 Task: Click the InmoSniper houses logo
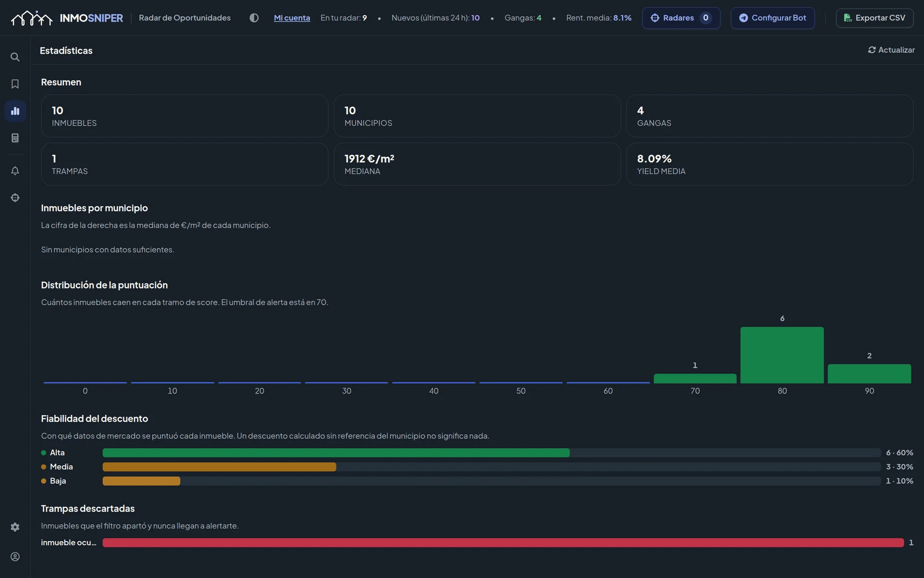tap(31, 18)
